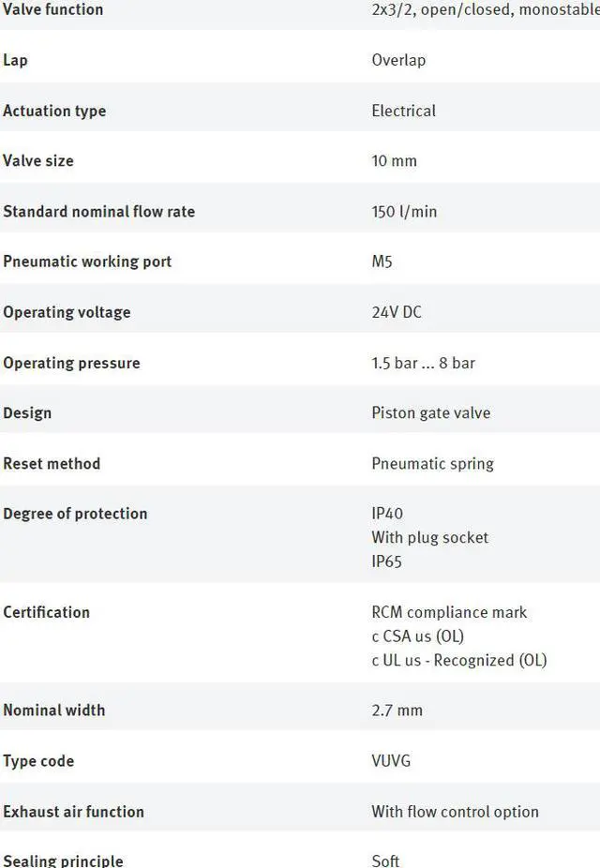Viewport: 600px width, 868px height.
Task: Click the Pneumatic spring reset value
Action: pos(432,464)
